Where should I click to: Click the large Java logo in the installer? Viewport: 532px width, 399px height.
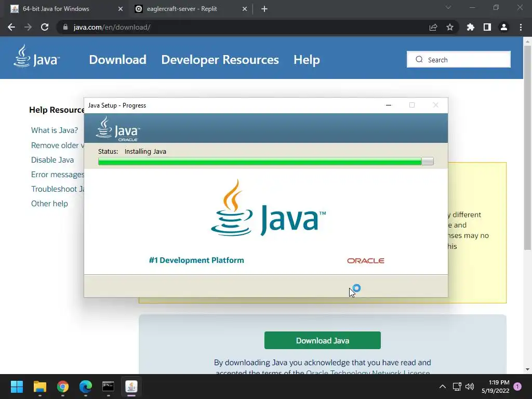(x=268, y=208)
